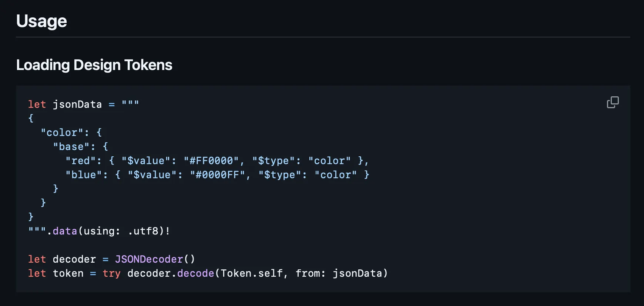Click the "#0000FF" hex value in the code
Screen dimensions: 644x306
[217, 175]
